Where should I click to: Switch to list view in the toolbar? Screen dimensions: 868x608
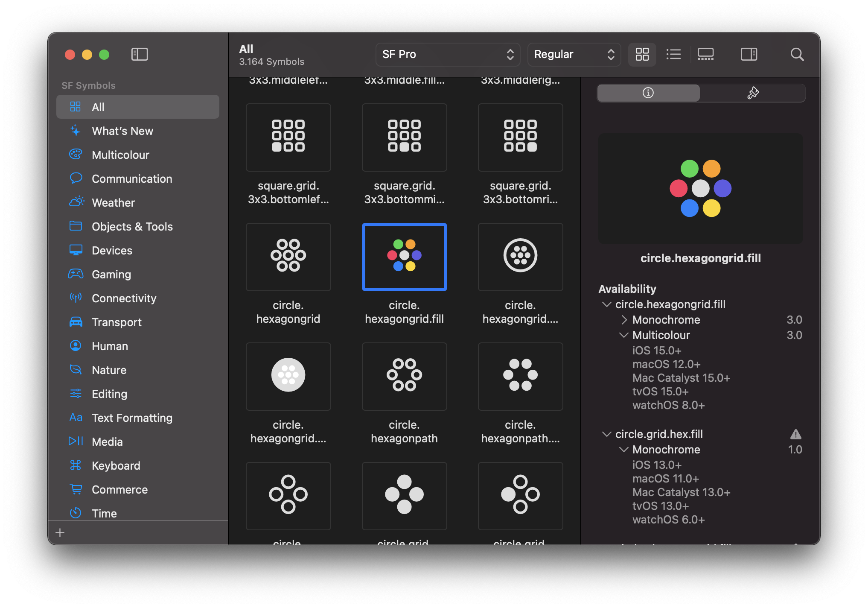[673, 54]
